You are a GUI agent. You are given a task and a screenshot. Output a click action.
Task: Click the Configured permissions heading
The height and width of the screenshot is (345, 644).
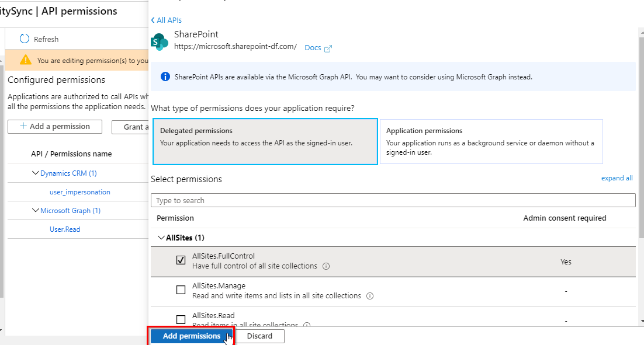pos(56,80)
